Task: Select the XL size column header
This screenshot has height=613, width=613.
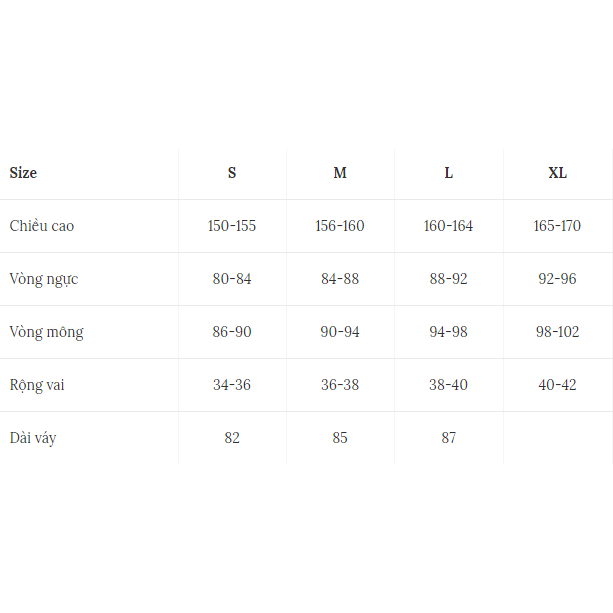Action: 557,173
